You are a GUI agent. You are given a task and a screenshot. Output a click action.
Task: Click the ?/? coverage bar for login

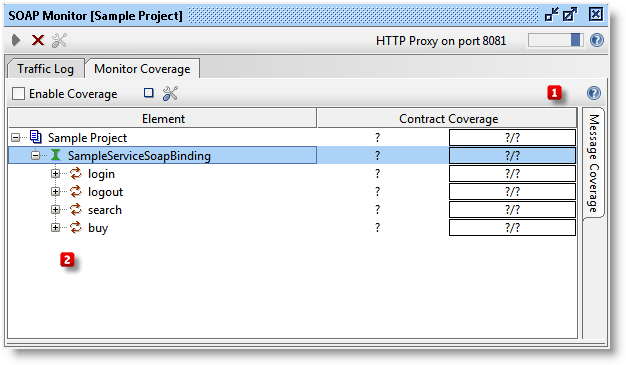[x=512, y=173]
